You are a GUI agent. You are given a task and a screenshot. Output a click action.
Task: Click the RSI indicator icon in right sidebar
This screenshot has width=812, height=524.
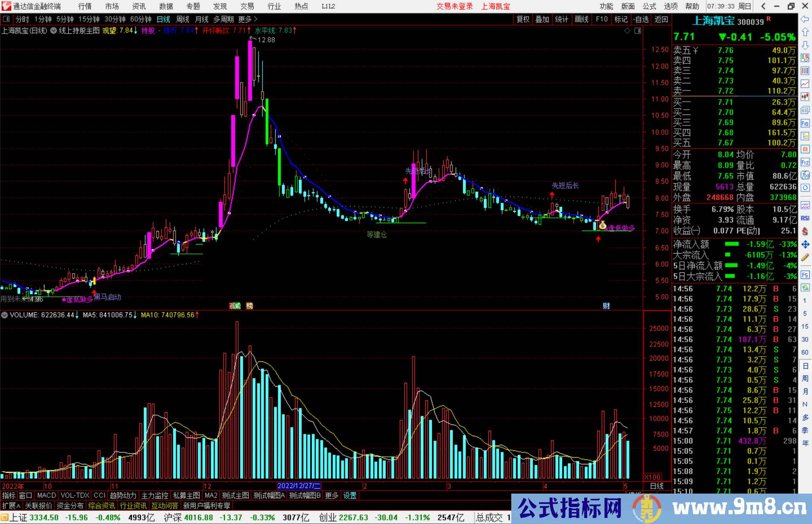(x=805, y=218)
